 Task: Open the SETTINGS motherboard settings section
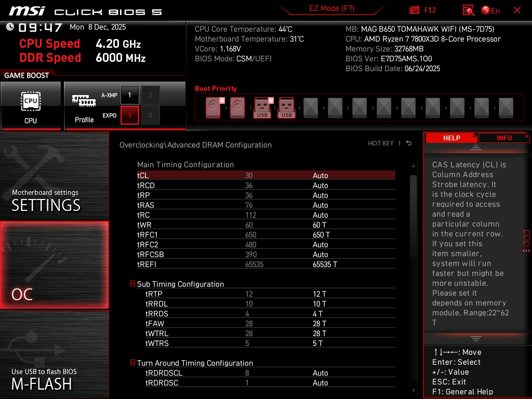tap(54, 176)
